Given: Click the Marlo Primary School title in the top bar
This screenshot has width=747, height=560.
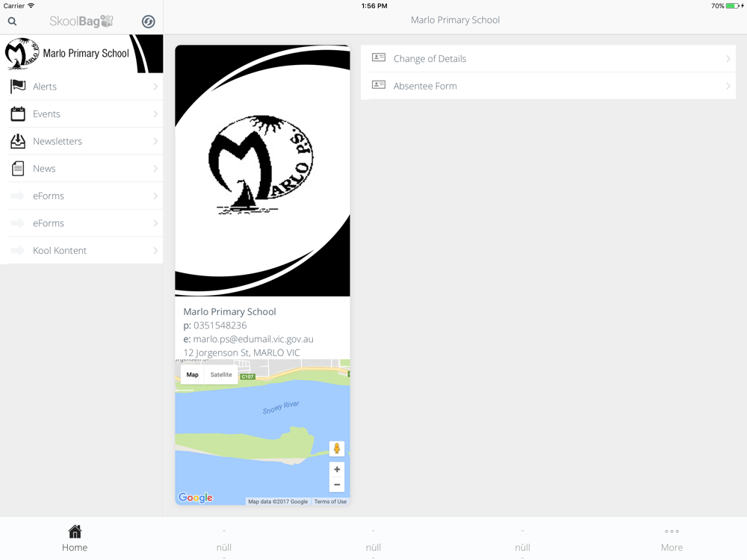Looking at the screenshot, I should pyautogui.click(x=455, y=20).
